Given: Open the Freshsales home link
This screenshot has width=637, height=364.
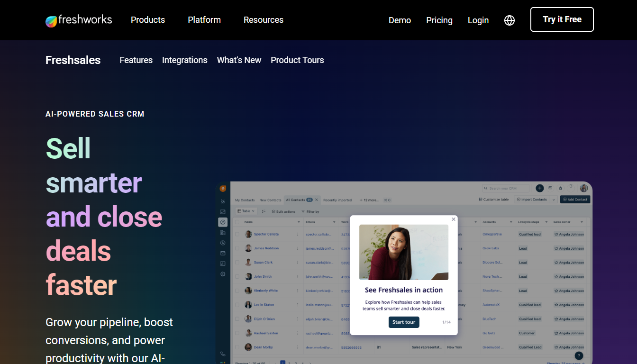Looking at the screenshot, I should click(x=73, y=60).
